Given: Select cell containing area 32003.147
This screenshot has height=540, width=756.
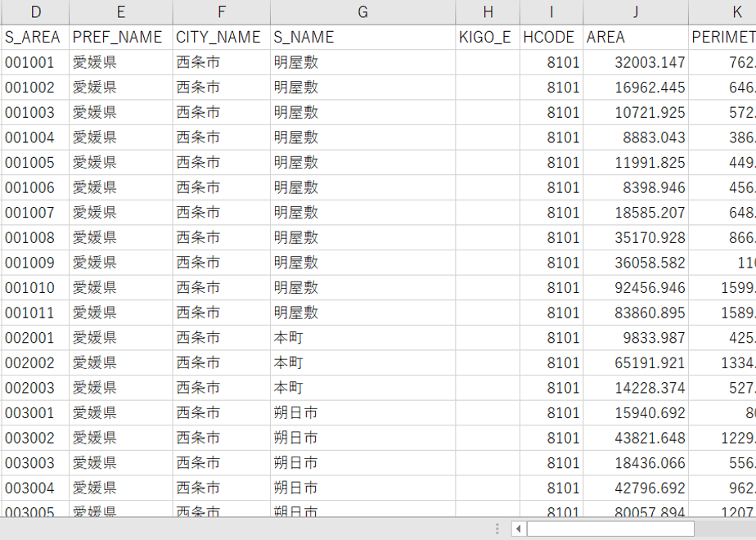Looking at the screenshot, I should coord(636,62).
